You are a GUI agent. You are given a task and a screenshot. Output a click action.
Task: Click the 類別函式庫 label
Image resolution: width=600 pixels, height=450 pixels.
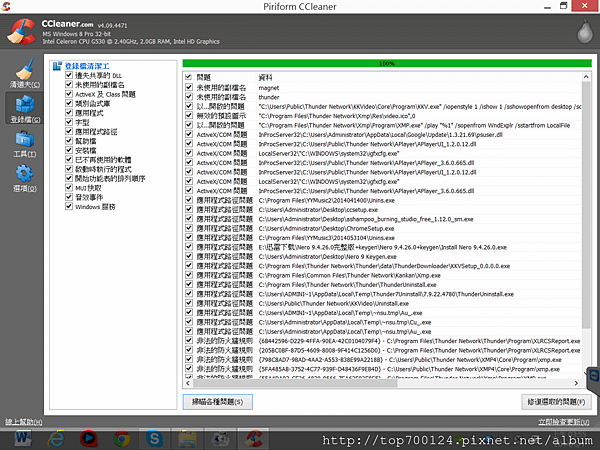coord(93,103)
